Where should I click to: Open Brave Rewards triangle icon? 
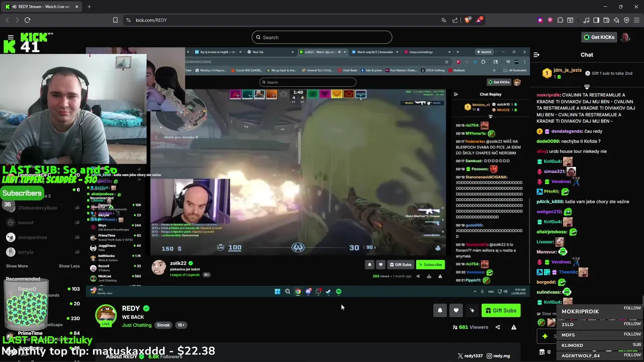[479, 20]
